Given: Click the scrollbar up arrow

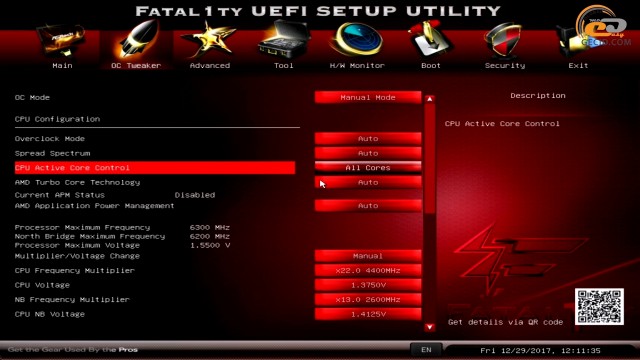Looking at the screenshot, I should coord(429,99).
